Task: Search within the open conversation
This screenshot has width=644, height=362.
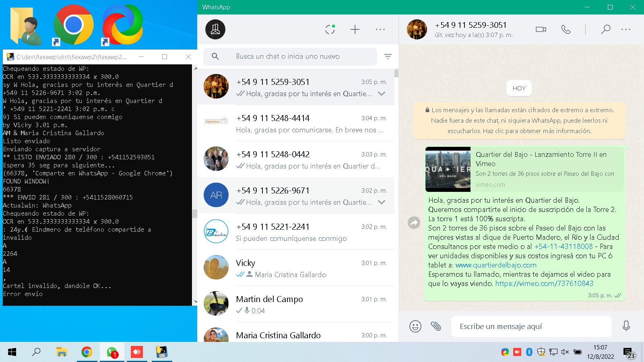Action: [606, 29]
